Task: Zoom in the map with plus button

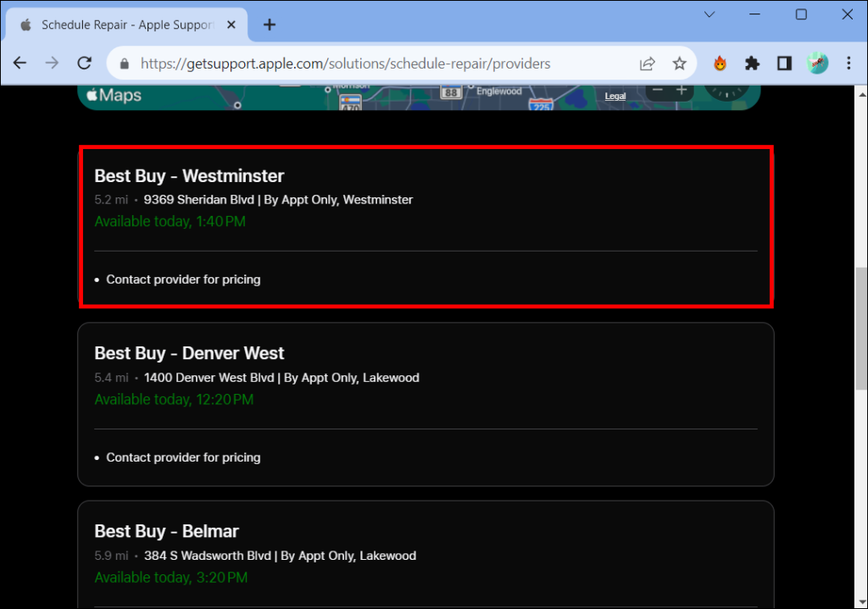Action: click(x=682, y=90)
